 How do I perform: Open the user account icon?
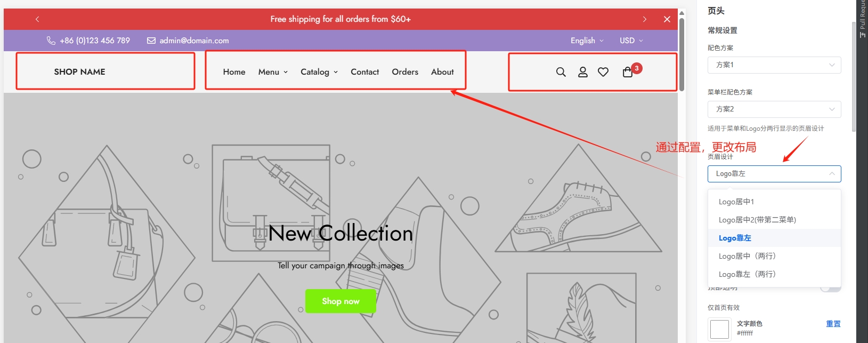click(582, 72)
